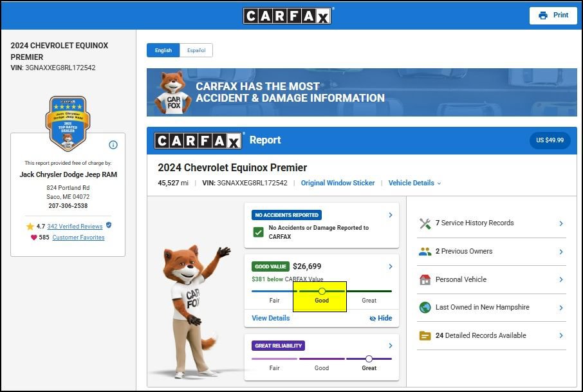Click '$381 below CARFAX Value' text
Viewport: 583px width, 392px height.
point(288,279)
